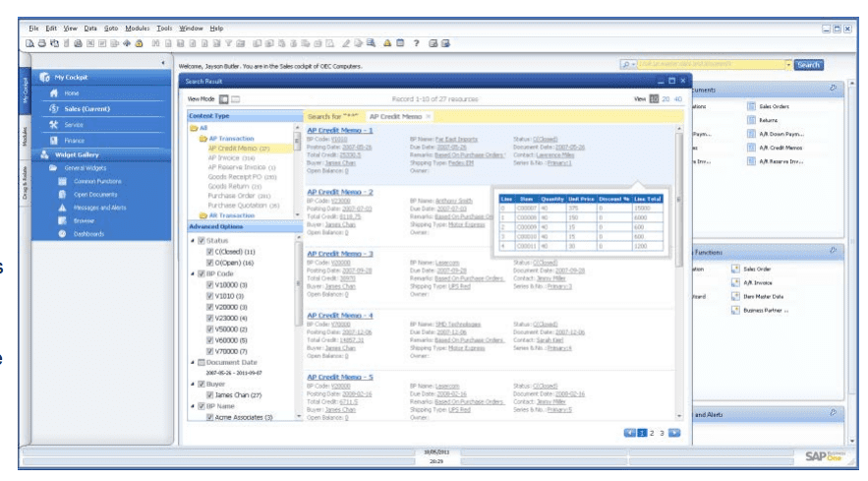This screenshot has height=481, width=868.
Task: Open the AP Credit Memo - 3 link
Action: tap(340, 254)
